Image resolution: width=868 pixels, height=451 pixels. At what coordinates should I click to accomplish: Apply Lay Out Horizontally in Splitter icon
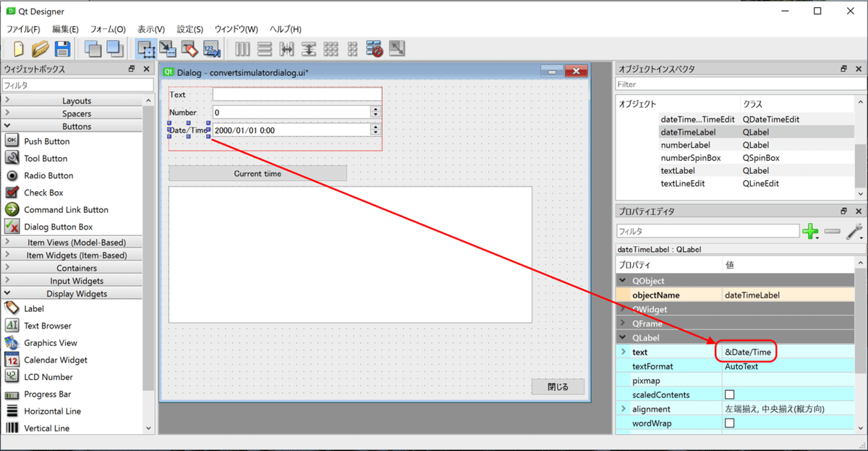[x=287, y=49]
